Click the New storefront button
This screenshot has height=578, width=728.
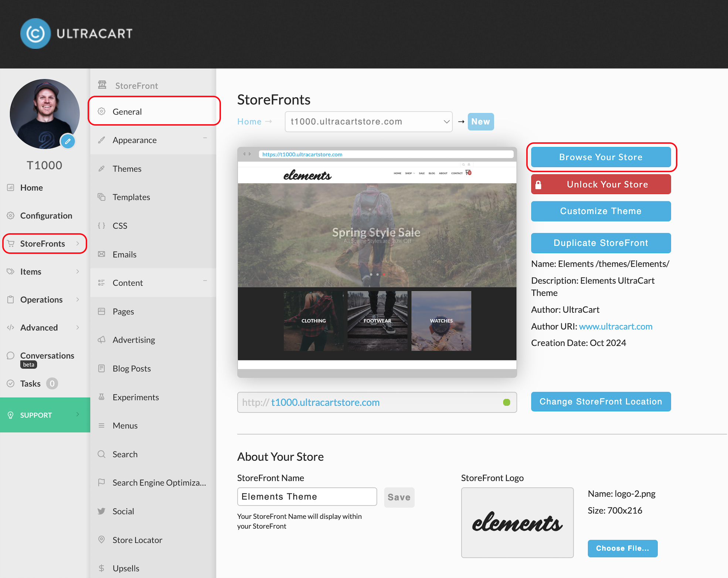[x=480, y=122]
